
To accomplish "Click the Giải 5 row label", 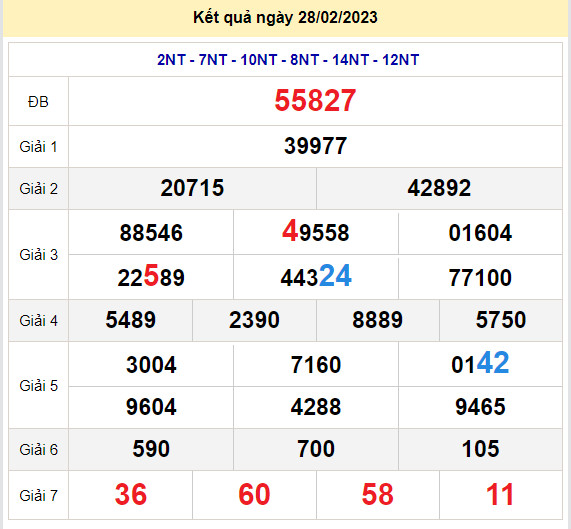I will 38,386.
